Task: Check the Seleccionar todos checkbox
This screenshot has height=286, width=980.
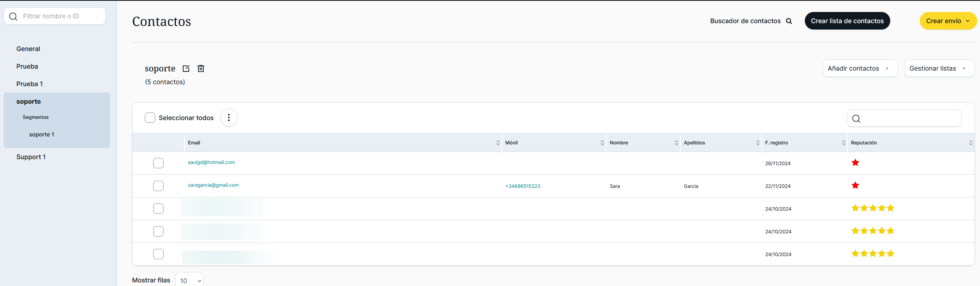Action: 150,118
